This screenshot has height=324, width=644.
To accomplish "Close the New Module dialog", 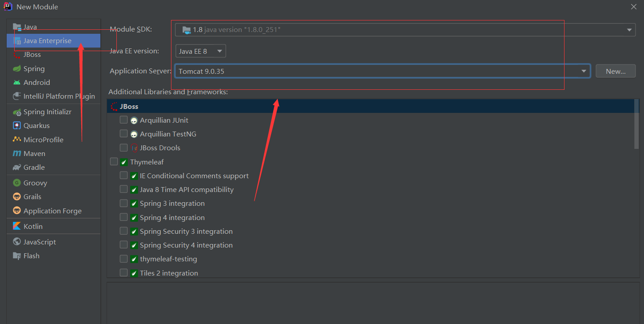I will [x=634, y=7].
